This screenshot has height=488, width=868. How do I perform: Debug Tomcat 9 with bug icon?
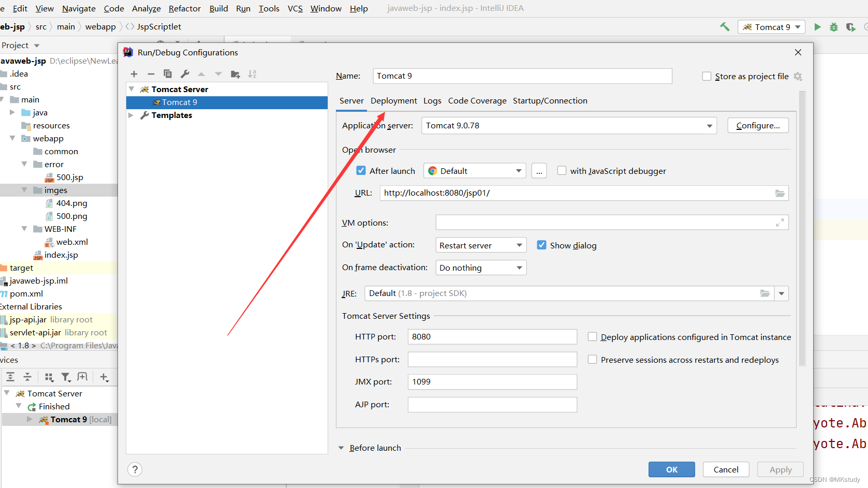pyautogui.click(x=834, y=27)
